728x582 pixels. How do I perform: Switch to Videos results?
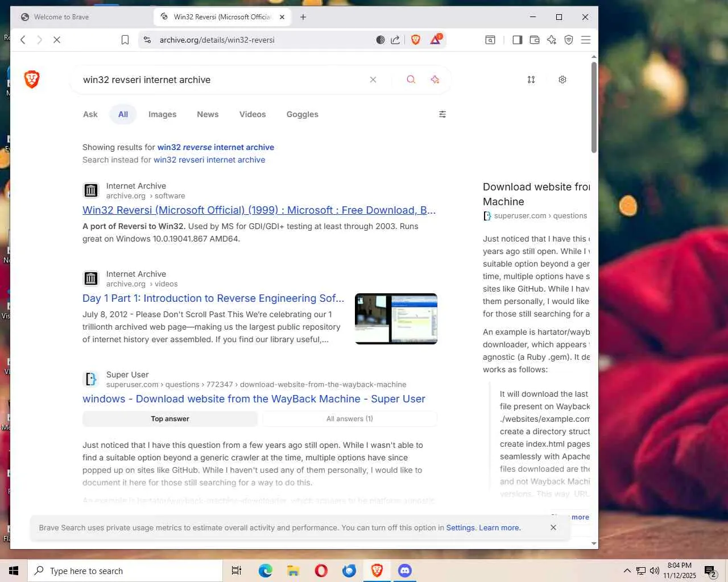253,114
